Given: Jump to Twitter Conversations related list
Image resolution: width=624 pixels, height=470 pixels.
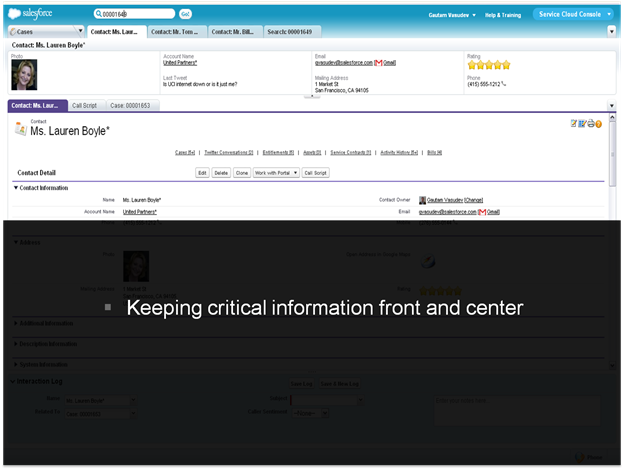Looking at the screenshot, I should (x=229, y=152).
